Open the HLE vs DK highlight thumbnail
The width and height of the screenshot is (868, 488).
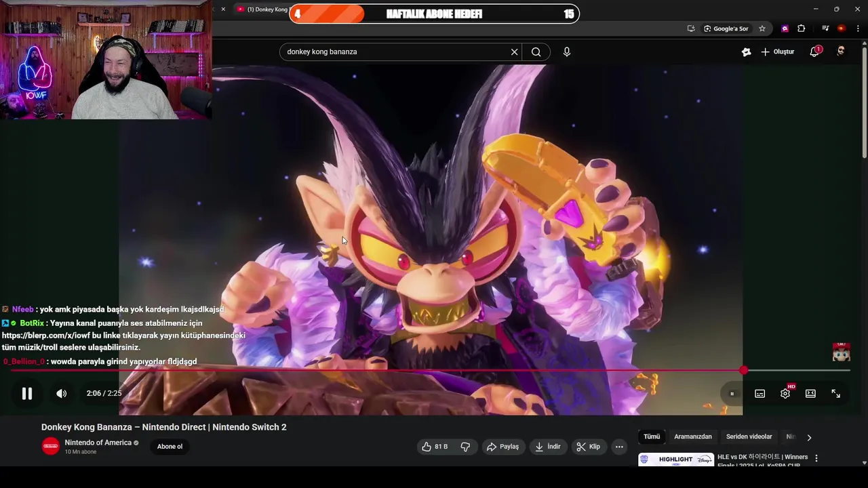(676, 460)
